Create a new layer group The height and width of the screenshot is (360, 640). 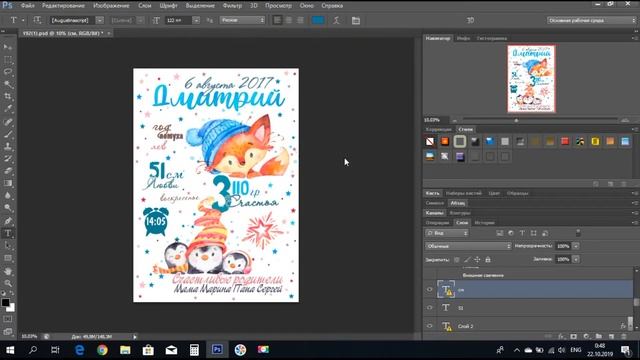[x=598, y=336]
